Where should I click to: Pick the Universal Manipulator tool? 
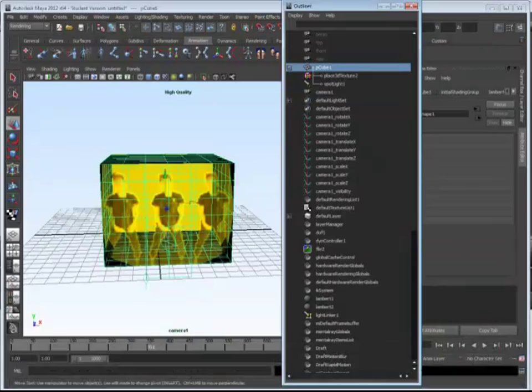tap(13, 169)
